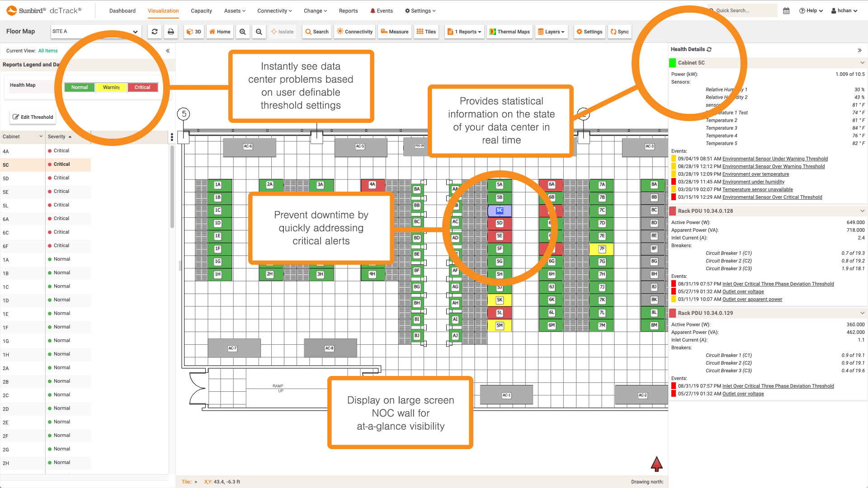Open the Outlet over voltage event link
This screenshot has width=868, height=488.
[x=743, y=291]
